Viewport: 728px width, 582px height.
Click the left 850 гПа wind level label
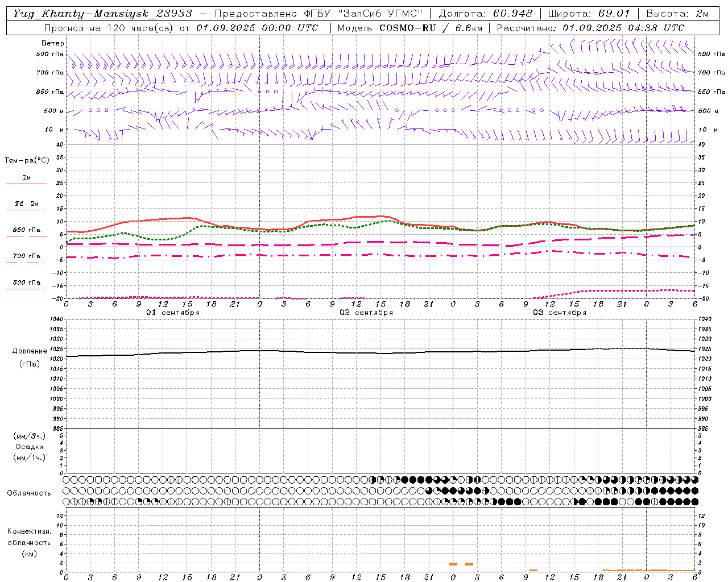(50, 92)
